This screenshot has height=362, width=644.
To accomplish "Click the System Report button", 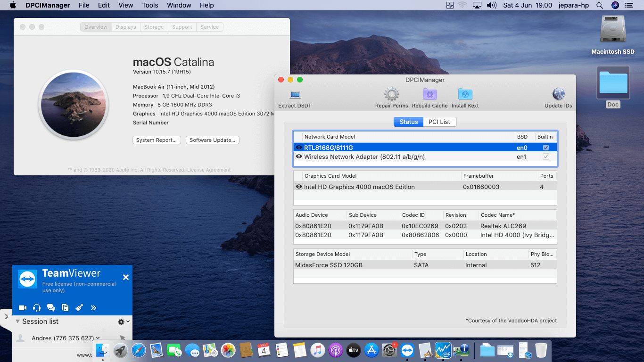I will click(x=156, y=140).
